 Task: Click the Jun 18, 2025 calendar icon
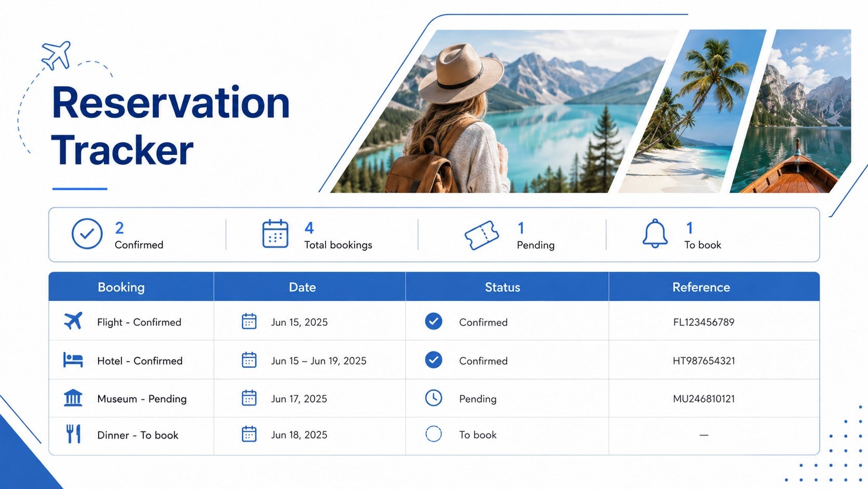tap(249, 434)
